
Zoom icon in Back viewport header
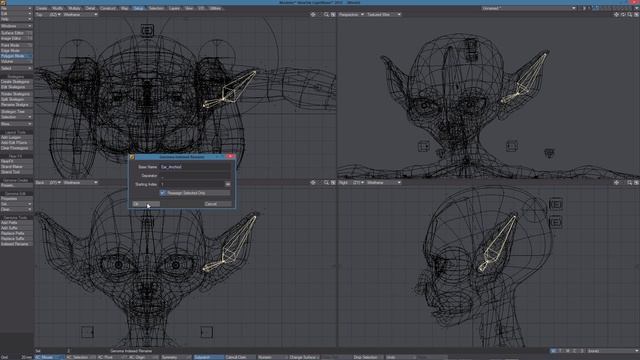click(326, 183)
